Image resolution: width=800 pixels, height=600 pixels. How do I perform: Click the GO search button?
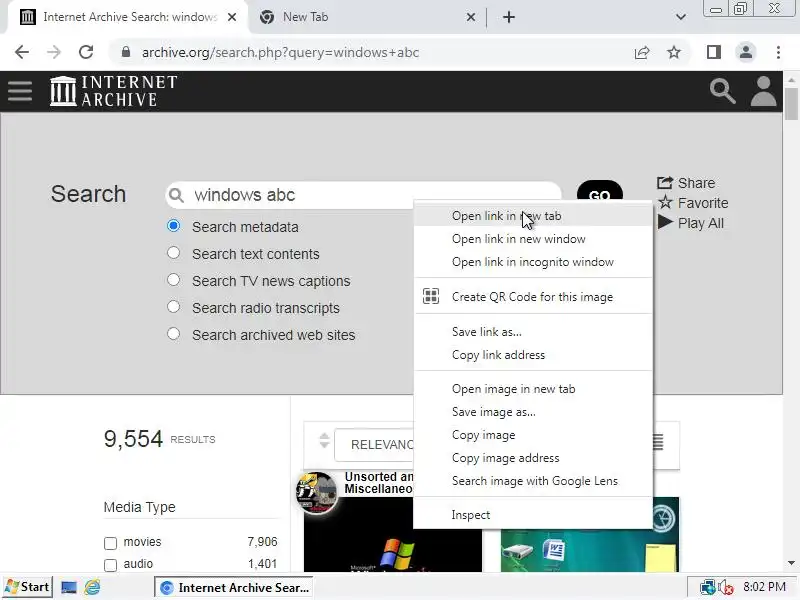point(599,191)
